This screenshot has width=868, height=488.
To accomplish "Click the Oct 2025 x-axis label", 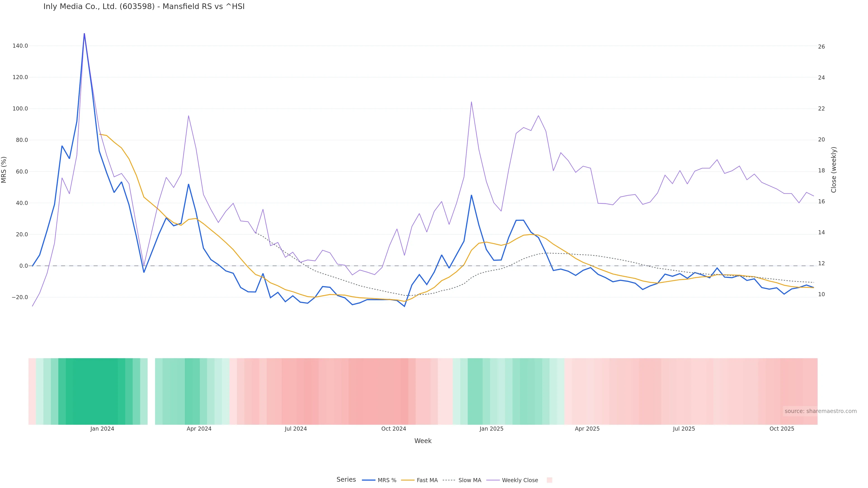I will pos(782,429).
